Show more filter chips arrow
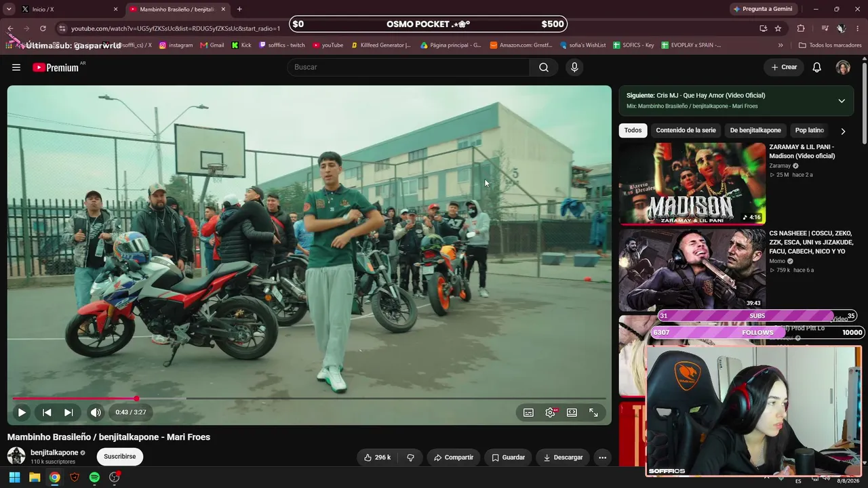868x488 pixels. (843, 131)
